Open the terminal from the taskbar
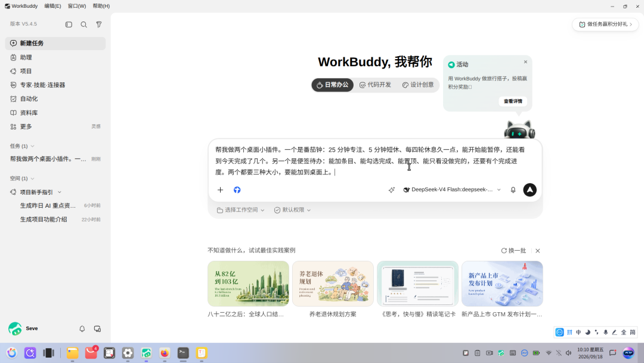 pyautogui.click(x=183, y=353)
